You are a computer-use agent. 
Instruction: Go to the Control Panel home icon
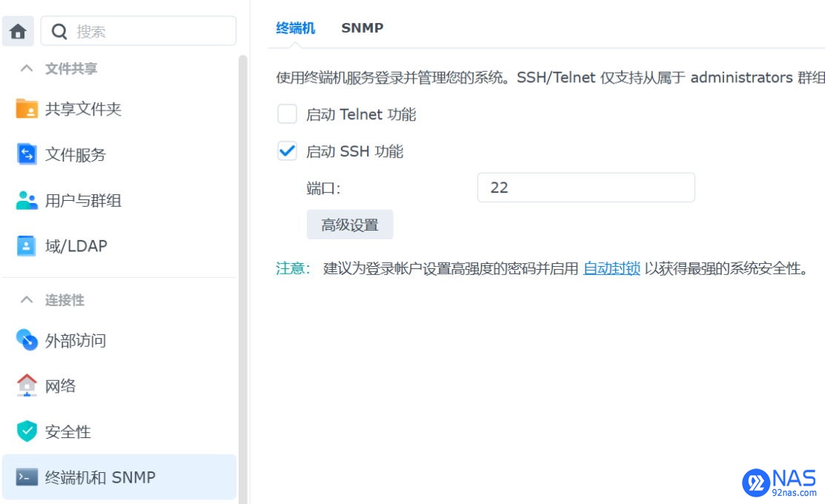pos(18,31)
